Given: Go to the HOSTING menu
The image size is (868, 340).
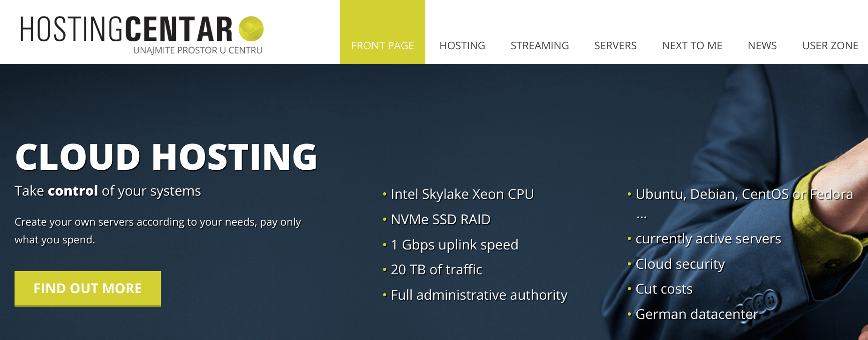Looking at the screenshot, I should [x=462, y=45].
